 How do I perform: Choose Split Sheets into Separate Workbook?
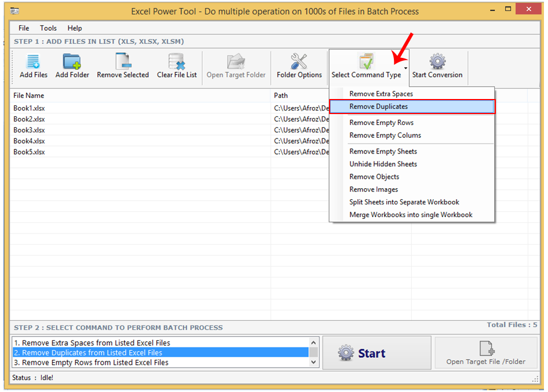[412, 202]
